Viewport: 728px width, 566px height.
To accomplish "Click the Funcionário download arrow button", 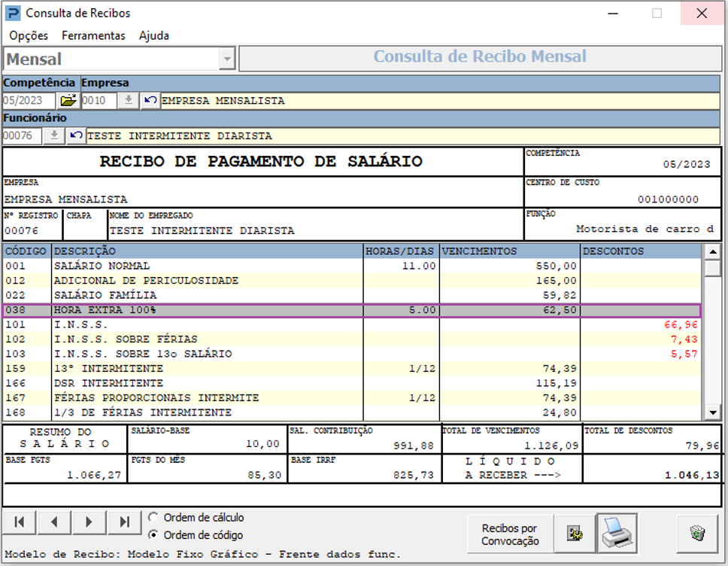I will pyautogui.click(x=54, y=135).
